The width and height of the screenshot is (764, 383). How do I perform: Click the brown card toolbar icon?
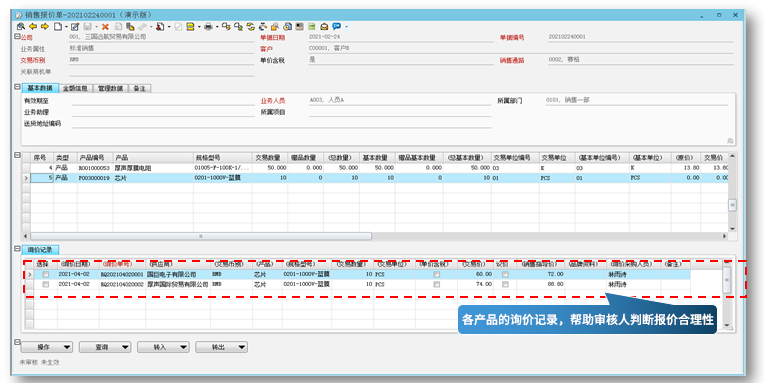pos(299,27)
